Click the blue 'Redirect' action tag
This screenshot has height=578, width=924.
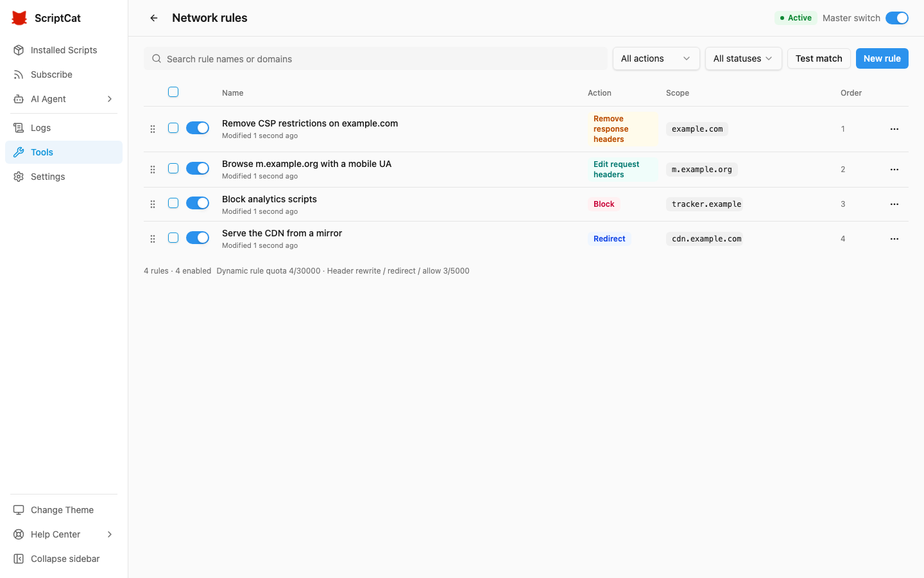click(610, 239)
